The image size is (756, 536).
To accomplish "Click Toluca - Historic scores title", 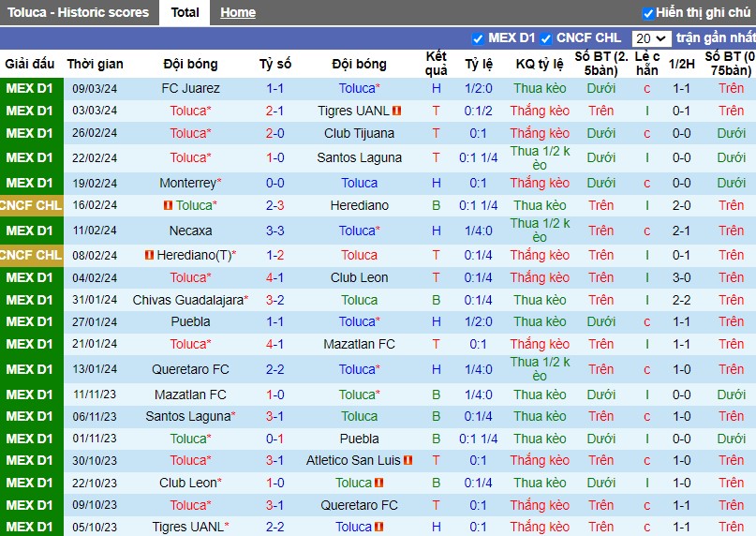I will [x=78, y=12].
